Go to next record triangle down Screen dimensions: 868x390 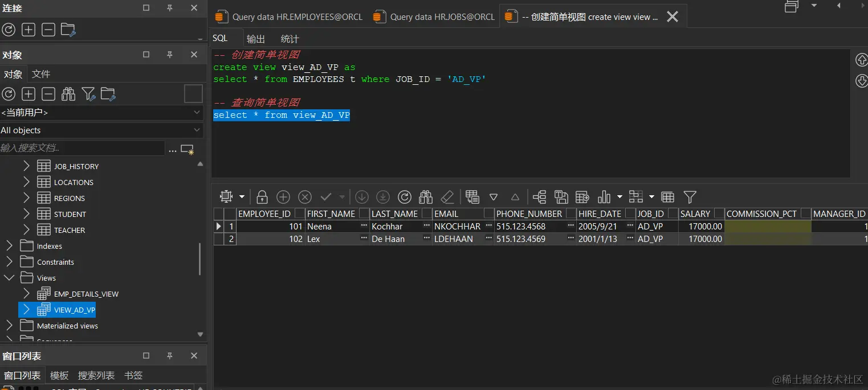(x=494, y=197)
